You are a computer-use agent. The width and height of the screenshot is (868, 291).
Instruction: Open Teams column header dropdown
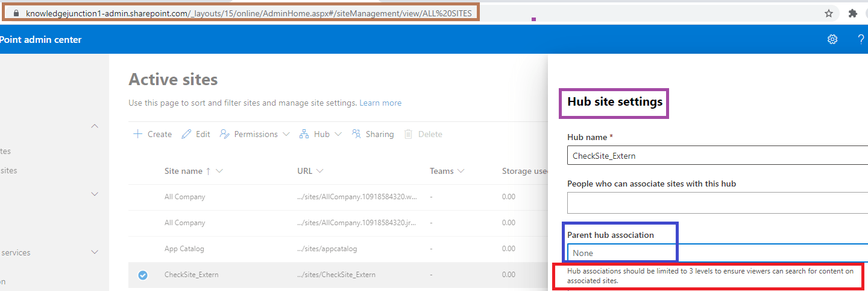461,171
